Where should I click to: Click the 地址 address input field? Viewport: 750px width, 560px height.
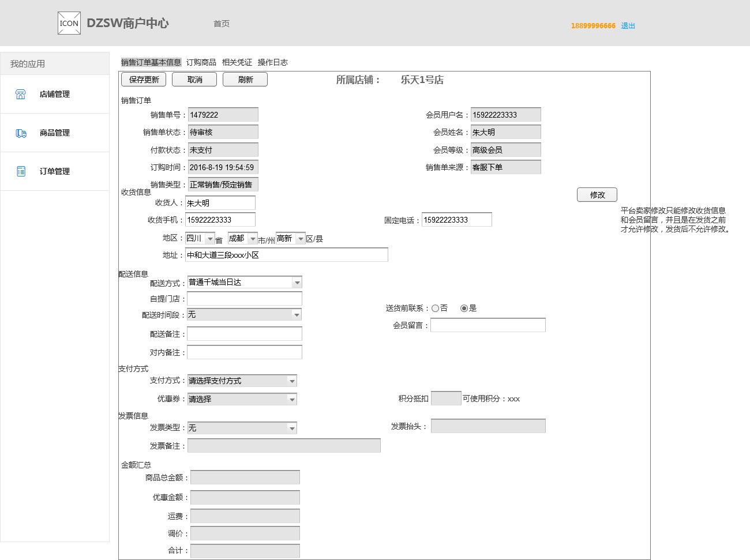[287, 255]
